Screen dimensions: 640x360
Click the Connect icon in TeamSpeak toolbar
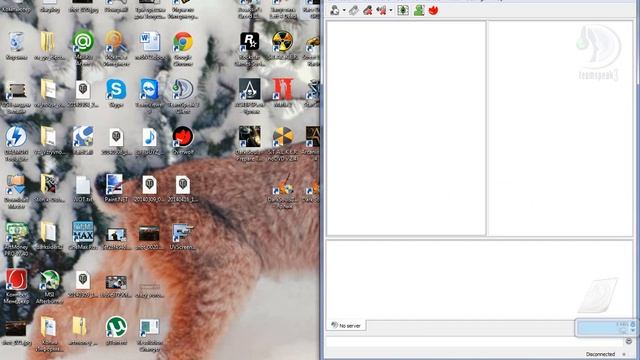pyautogui.click(x=335, y=10)
